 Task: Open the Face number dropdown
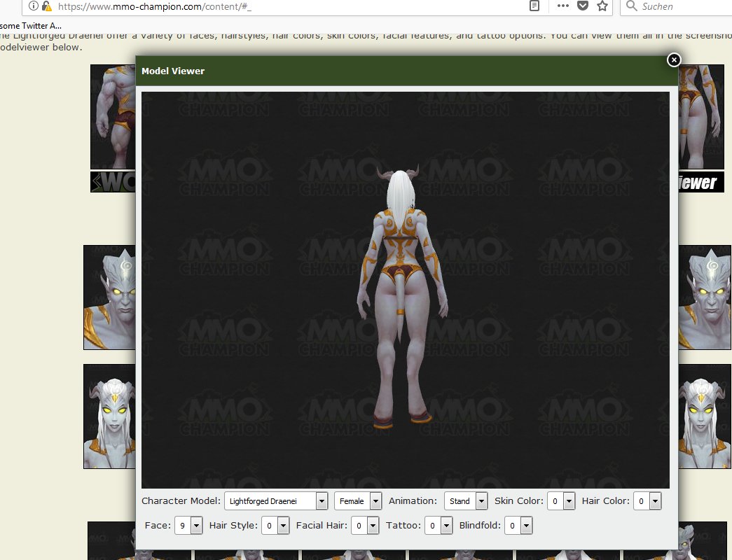point(188,526)
